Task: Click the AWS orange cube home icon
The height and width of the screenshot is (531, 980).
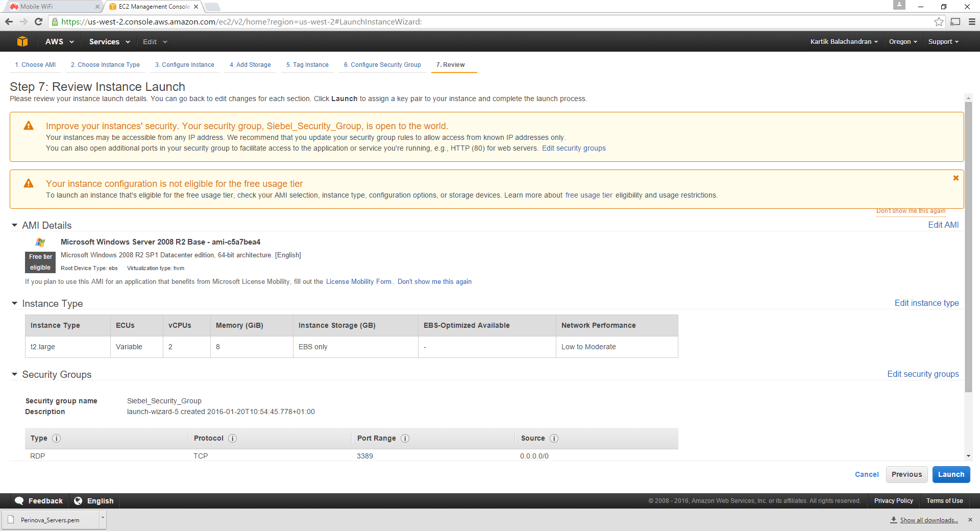Action: 22,42
